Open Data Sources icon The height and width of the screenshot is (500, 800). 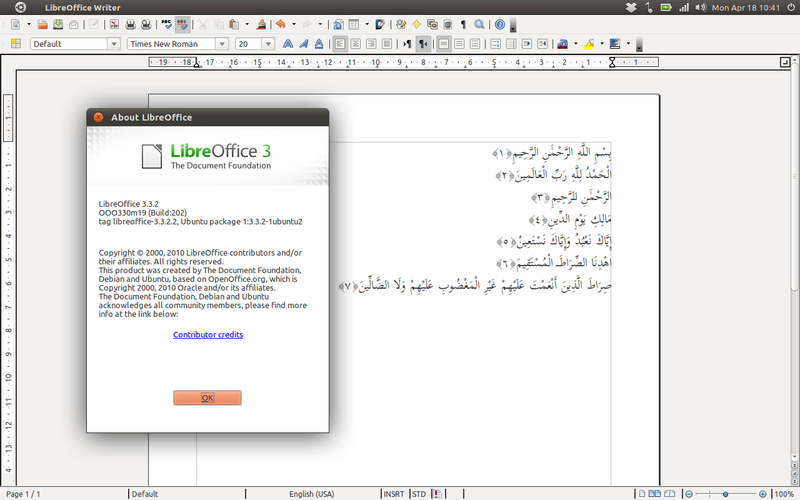tap(448, 24)
